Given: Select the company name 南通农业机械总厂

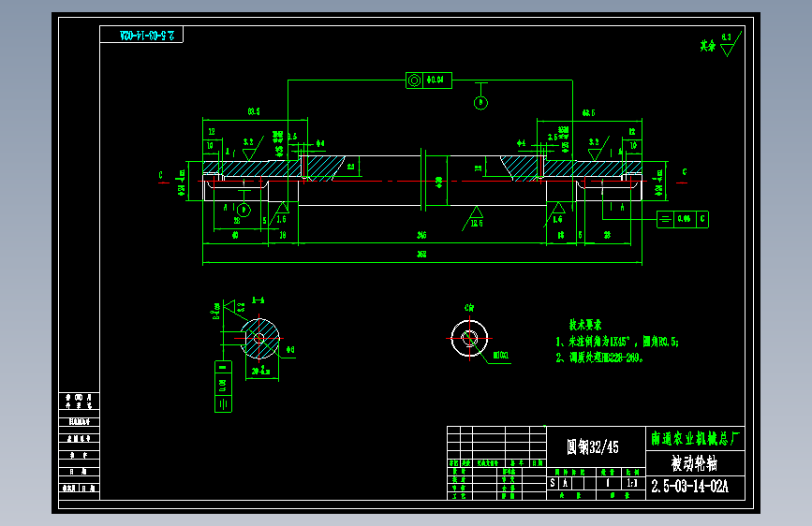Looking at the screenshot, I should [696, 439].
